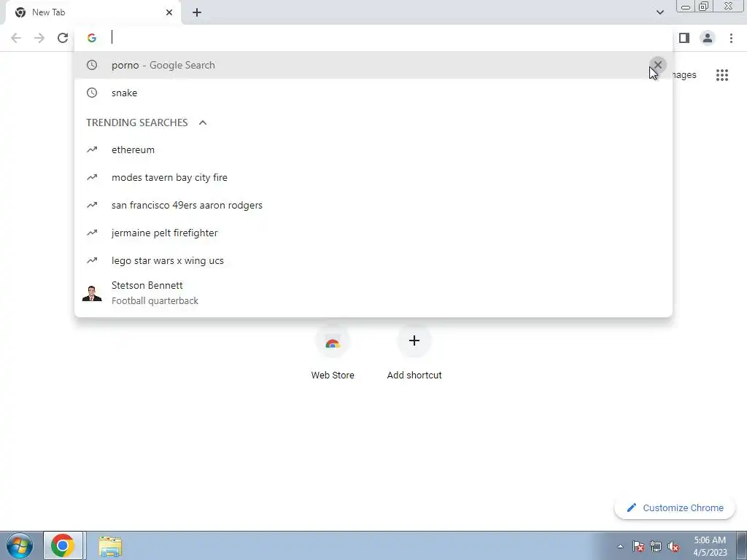
Task: Open the profile avatar menu
Action: (x=708, y=38)
